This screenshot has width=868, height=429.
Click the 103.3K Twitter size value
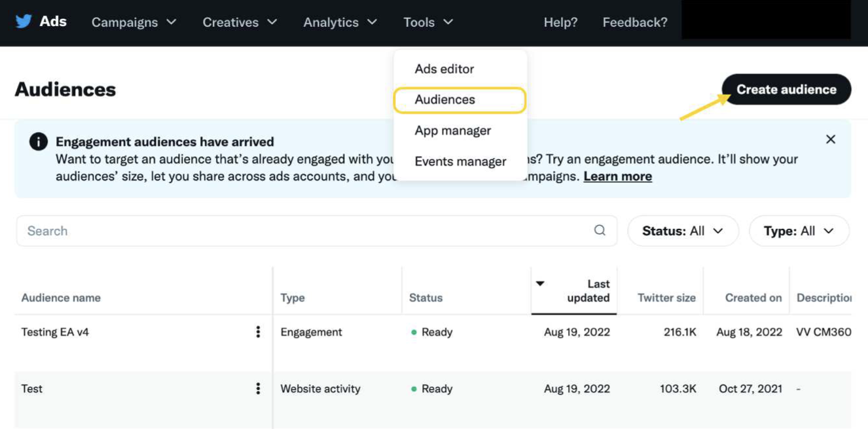678,388
